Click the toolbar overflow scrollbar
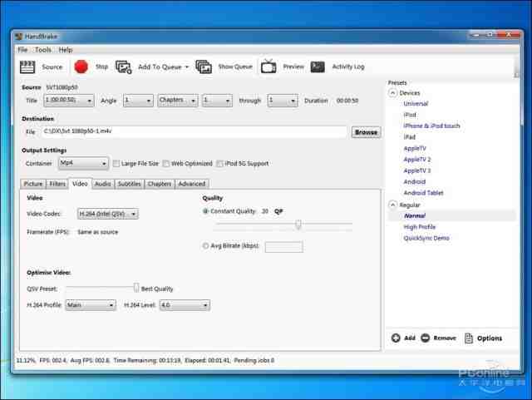Image resolution: width=532 pixels, height=400 pixels. (516, 67)
